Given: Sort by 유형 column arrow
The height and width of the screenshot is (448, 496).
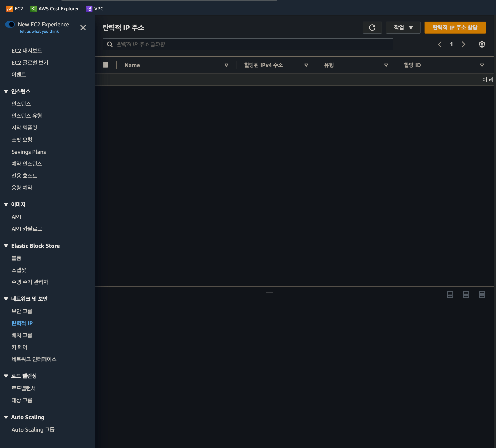Looking at the screenshot, I should 386,65.
